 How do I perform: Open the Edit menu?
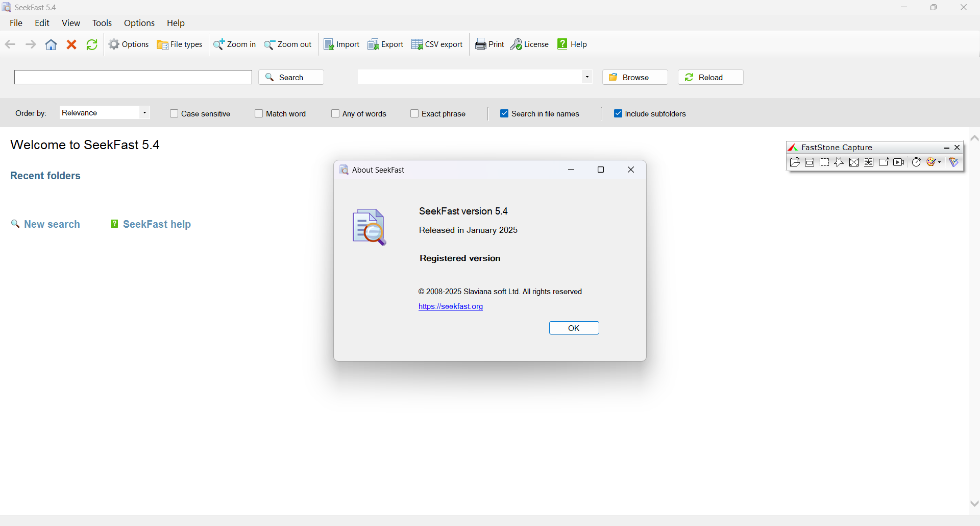coord(42,23)
